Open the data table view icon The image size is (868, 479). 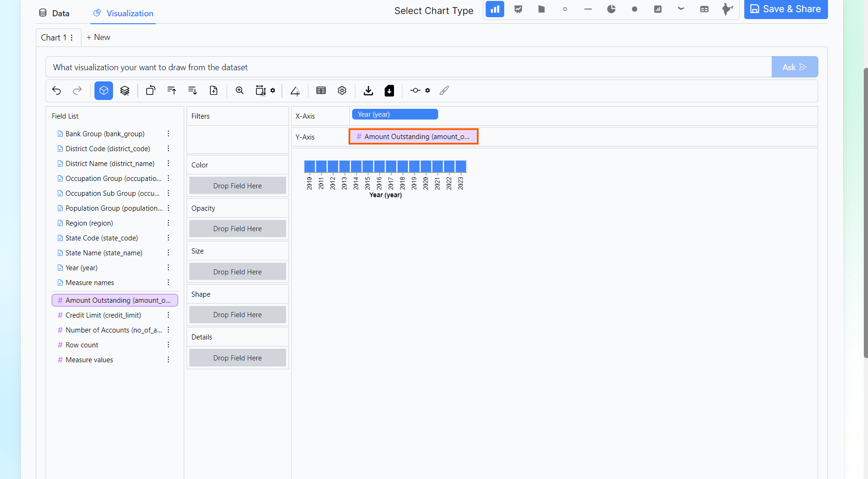tap(321, 91)
